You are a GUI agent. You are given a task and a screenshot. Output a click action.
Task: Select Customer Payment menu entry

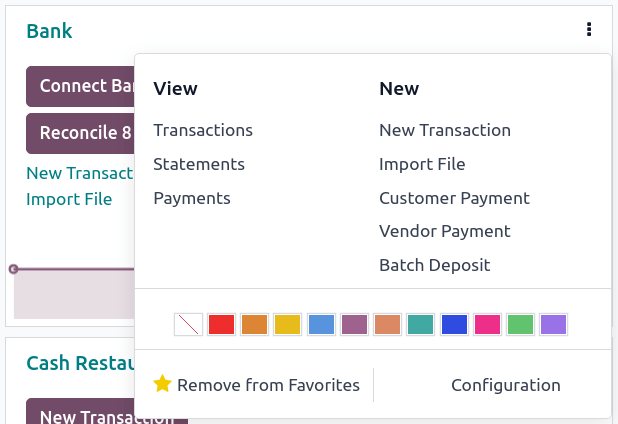454,198
